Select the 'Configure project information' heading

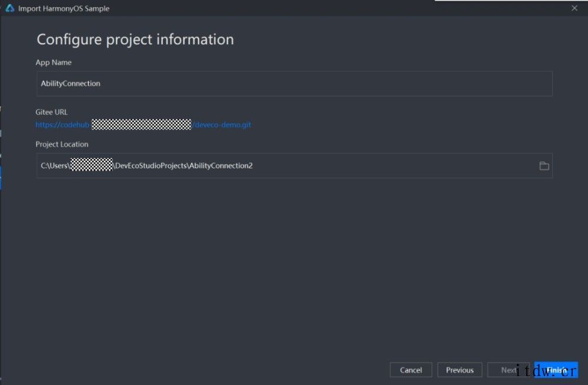[135, 39]
